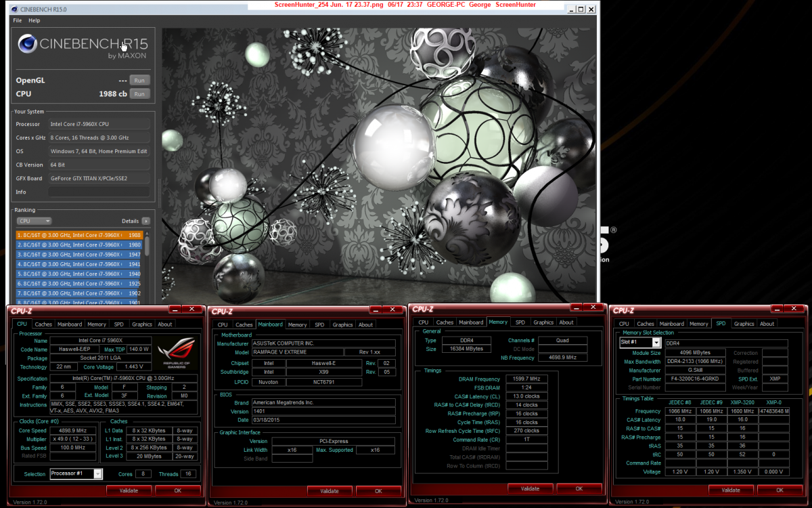The image size is (812, 508).
Task: Click the DRAM Frequency value 1599.7 MHz
Action: point(526,379)
